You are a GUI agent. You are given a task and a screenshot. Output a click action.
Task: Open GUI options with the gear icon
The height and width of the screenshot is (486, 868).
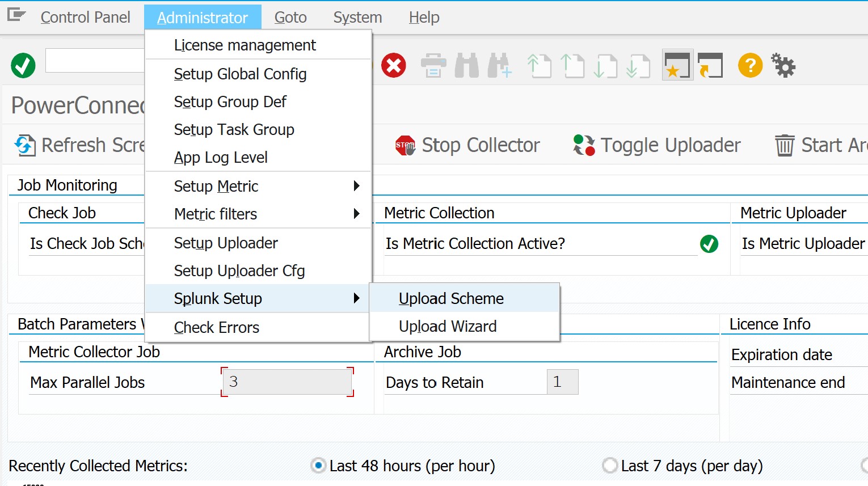783,65
